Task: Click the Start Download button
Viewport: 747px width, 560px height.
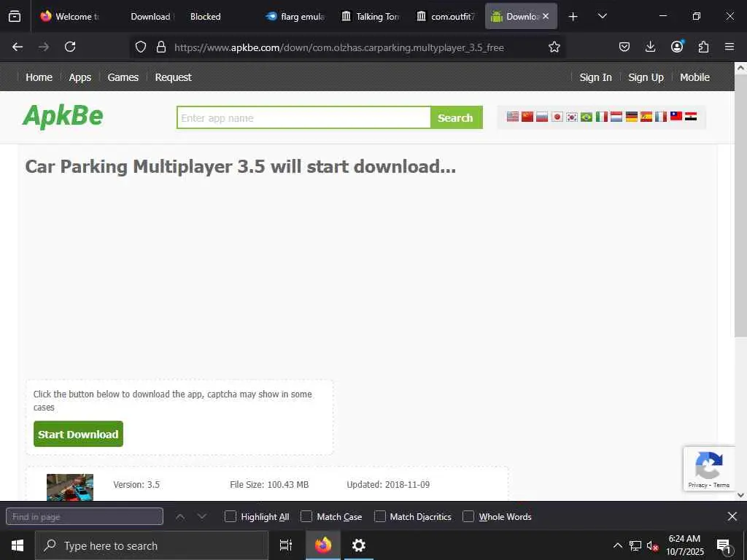Action: click(78, 434)
